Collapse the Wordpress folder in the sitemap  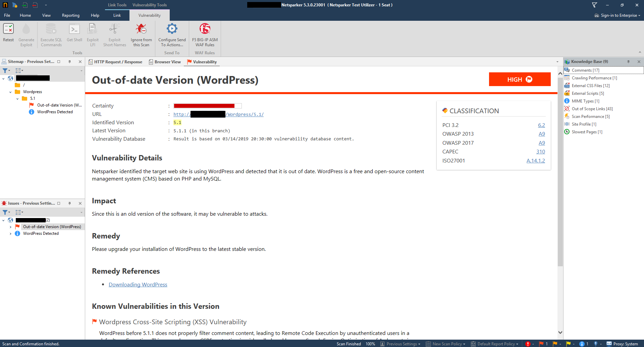click(10, 91)
